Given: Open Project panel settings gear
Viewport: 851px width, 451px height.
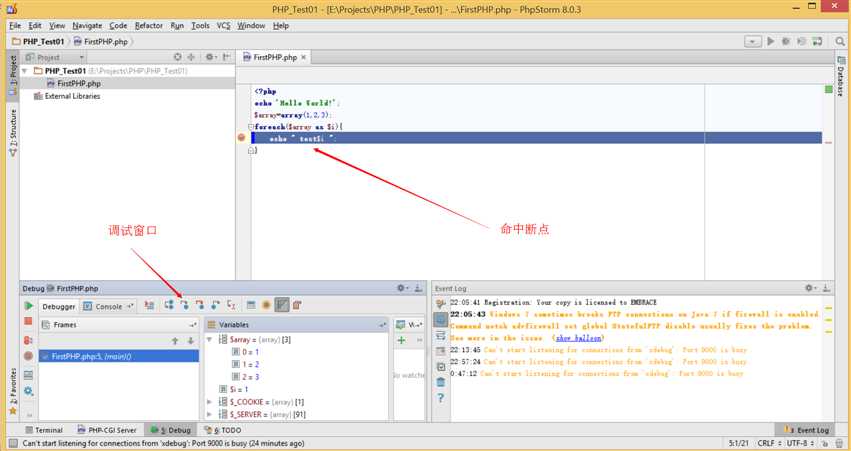Looking at the screenshot, I should point(210,57).
